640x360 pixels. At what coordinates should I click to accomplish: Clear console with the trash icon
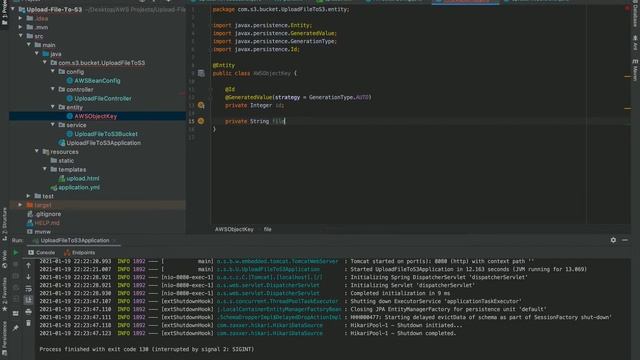29,323
